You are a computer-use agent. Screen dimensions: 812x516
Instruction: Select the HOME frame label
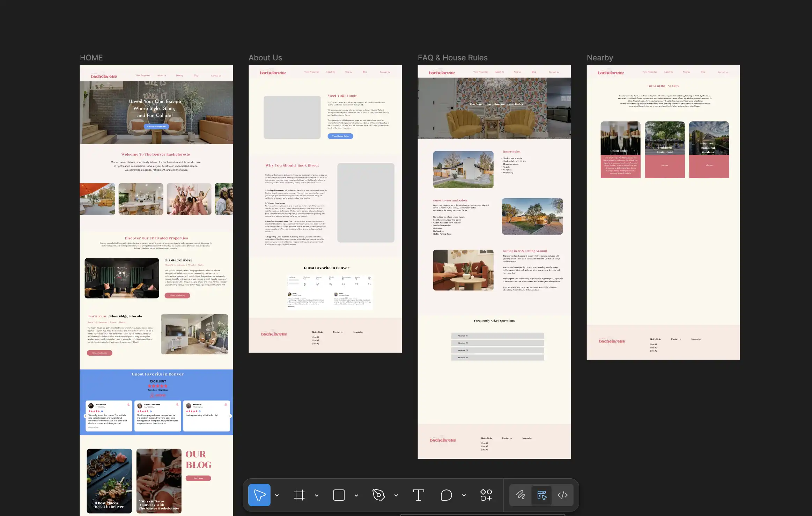point(91,58)
